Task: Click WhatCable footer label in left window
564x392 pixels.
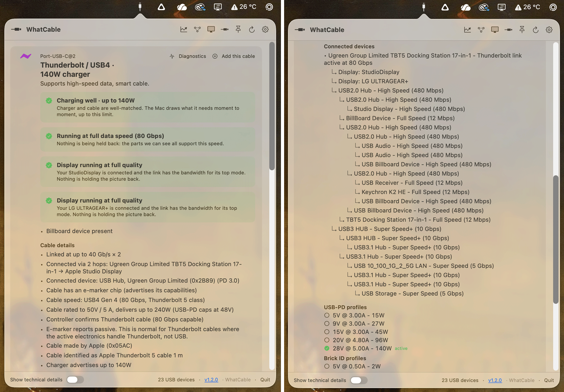Action: (x=238, y=380)
